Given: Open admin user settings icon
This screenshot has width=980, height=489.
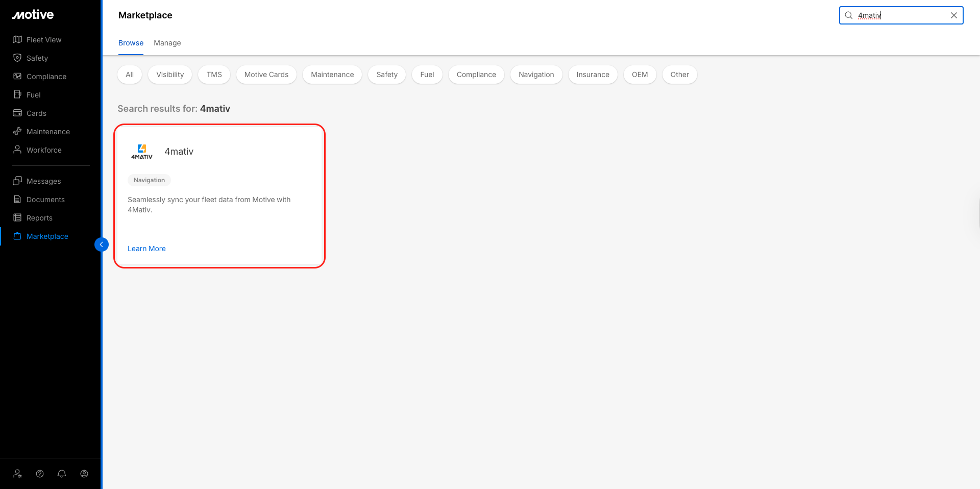Looking at the screenshot, I should click(x=18, y=474).
